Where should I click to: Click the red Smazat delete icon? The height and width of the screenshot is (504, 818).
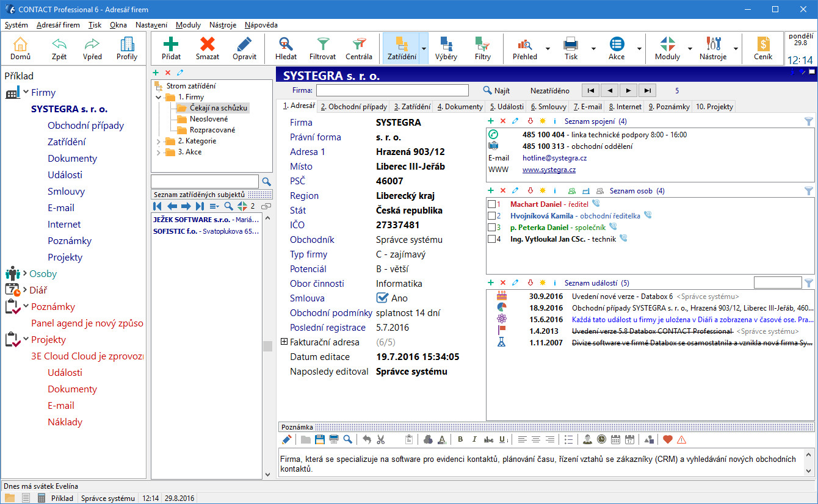[x=208, y=44]
